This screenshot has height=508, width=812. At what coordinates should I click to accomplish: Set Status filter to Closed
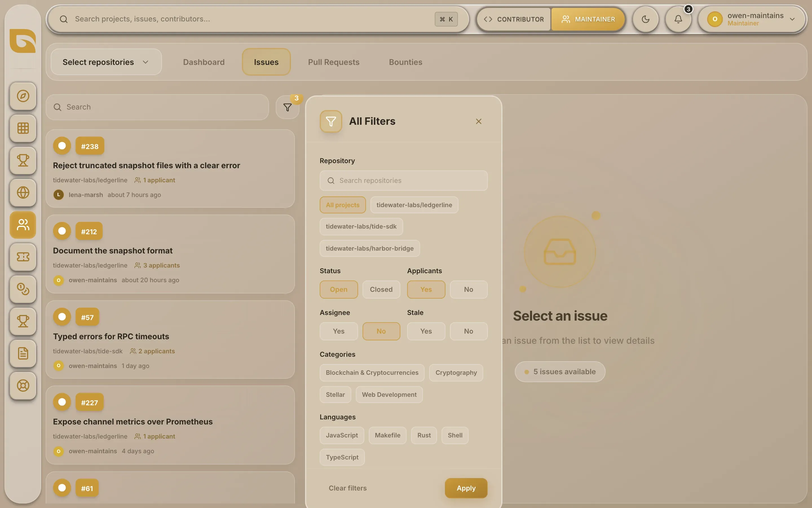click(381, 289)
